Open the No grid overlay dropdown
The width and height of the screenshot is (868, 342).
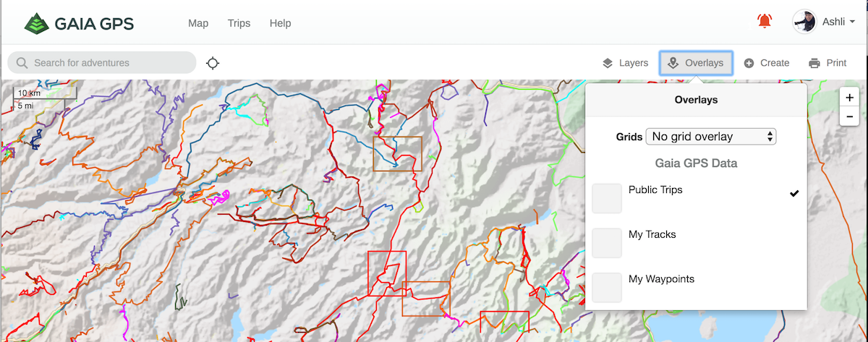click(x=711, y=136)
